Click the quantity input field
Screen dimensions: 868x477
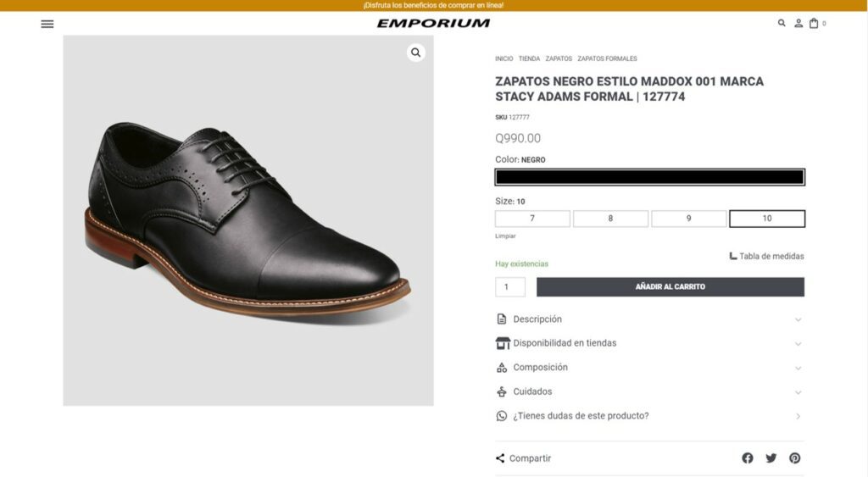tap(509, 286)
